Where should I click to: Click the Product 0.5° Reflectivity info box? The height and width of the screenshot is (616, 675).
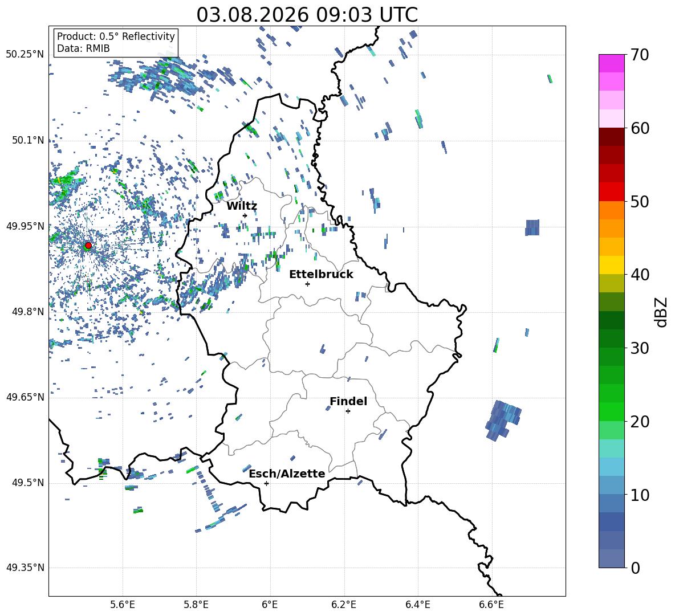(116, 42)
